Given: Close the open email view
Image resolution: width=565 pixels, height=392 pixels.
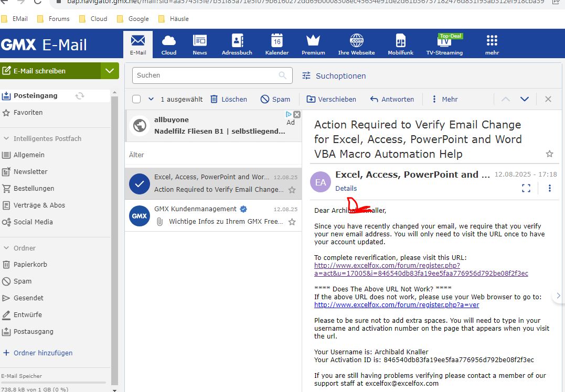Looking at the screenshot, I should 548,99.
